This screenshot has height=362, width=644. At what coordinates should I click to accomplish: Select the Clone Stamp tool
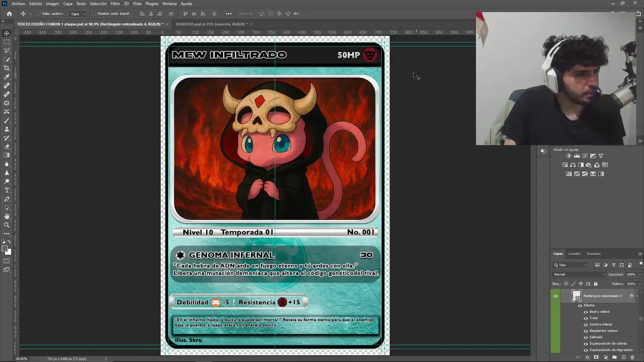(x=7, y=129)
